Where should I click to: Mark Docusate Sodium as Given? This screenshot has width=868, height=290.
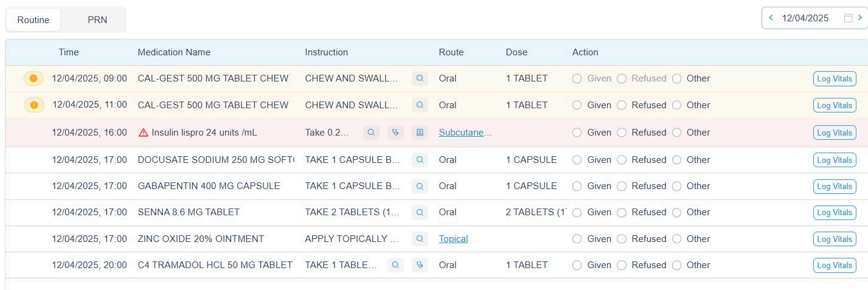577,160
